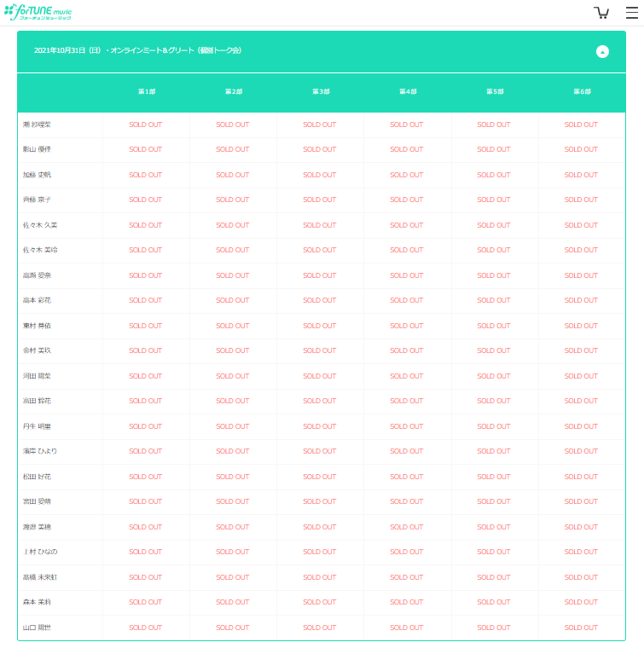Select member name 金村 美玖
Viewport: 644px width, 648px height.
tap(38, 350)
